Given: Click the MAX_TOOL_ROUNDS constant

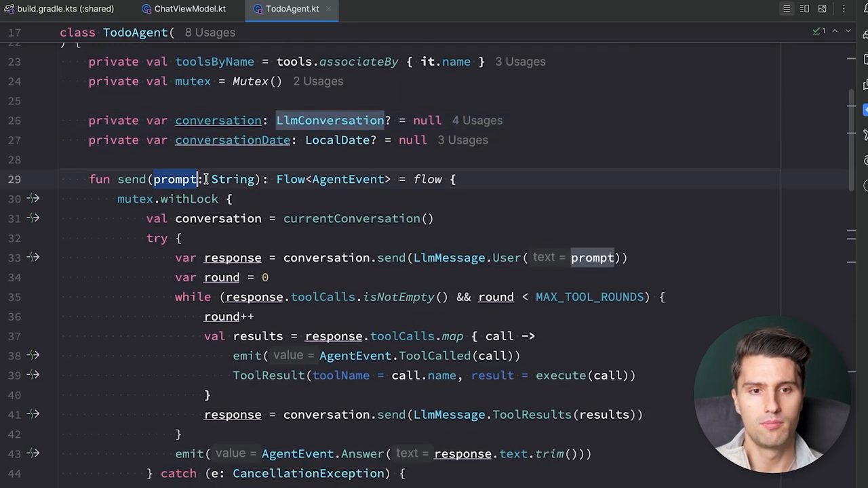Looking at the screenshot, I should 589,297.
